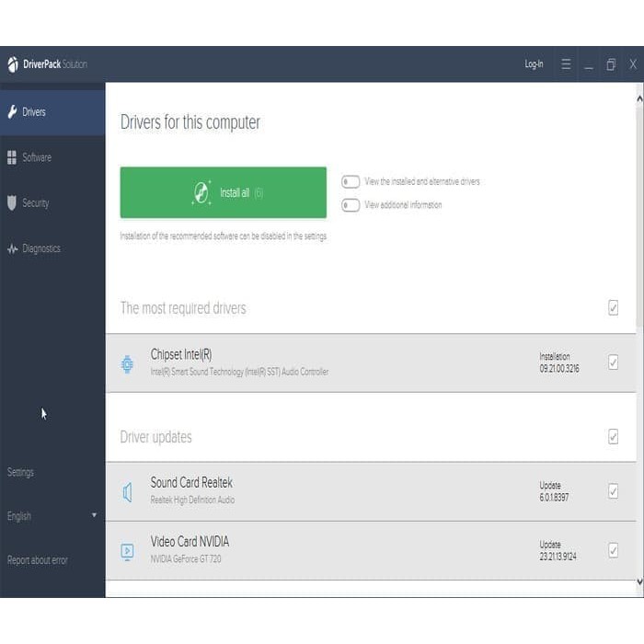The width and height of the screenshot is (644, 644).
Task: Select the Chipset Intel(R) driver name
Action: [181, 354]
